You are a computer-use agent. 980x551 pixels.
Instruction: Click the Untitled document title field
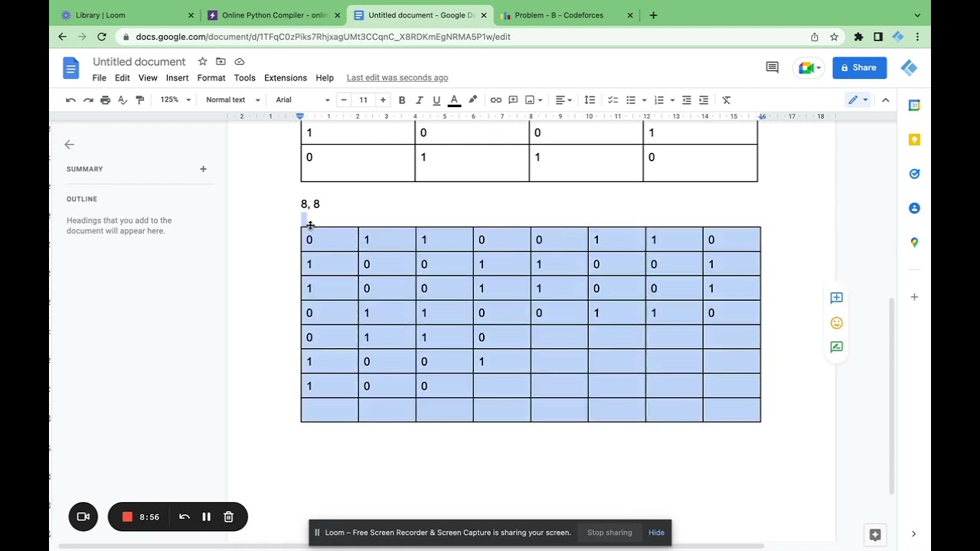[139, 61]
